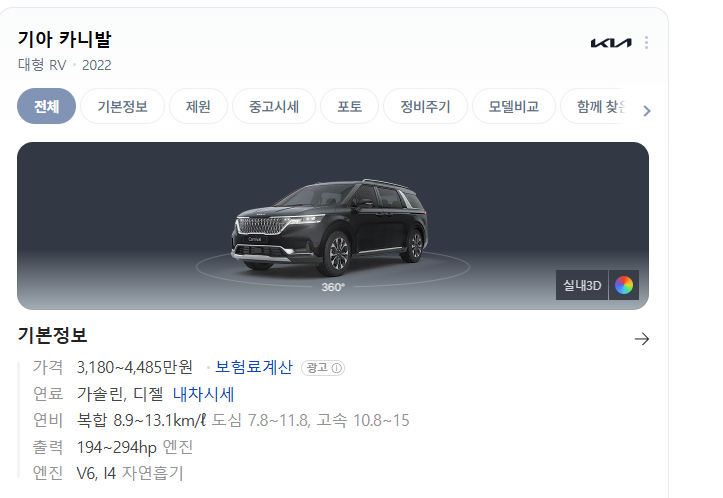723x498 pixels.
Task: Click the 광고 info icon
Action: (337, 368)
